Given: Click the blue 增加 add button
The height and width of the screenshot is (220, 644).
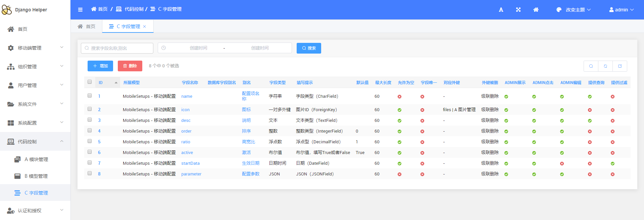Looking at the screenshot, I should (x=100, y=66).
